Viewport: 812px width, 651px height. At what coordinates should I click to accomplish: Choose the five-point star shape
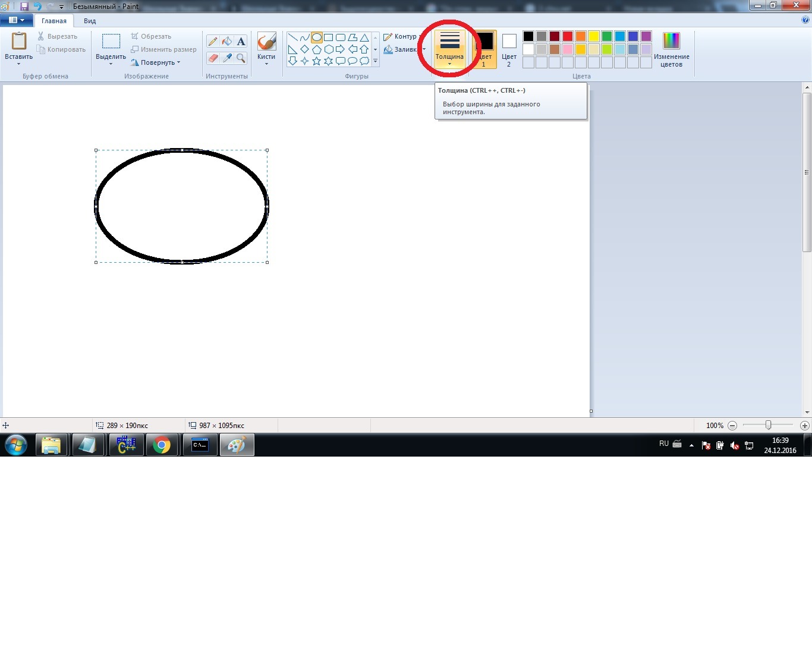[x=316, y=61]
